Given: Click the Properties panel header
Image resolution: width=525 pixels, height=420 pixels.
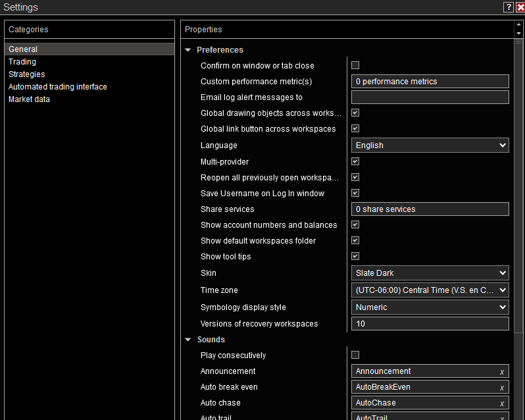Looking at the screenshot, I should [347, 30].
